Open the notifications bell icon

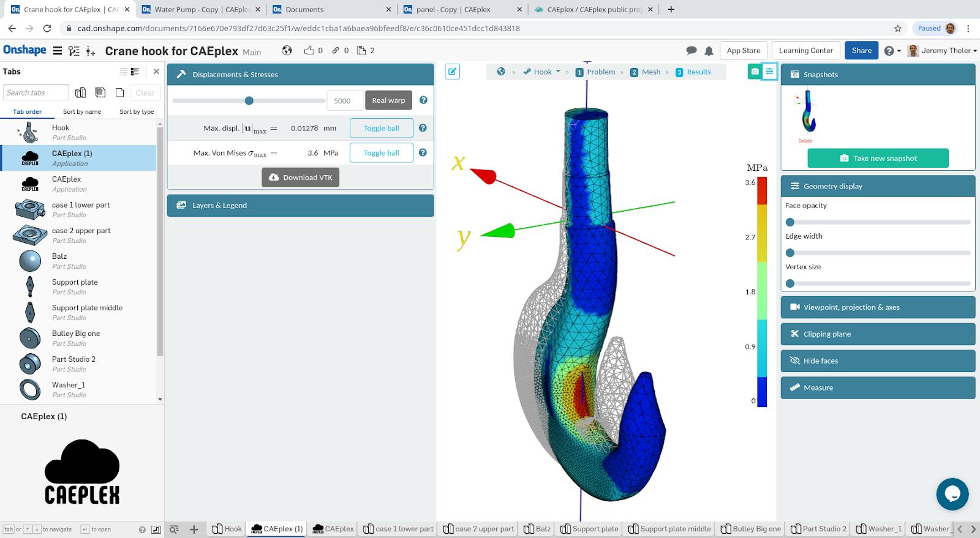(x=709, y=51)
